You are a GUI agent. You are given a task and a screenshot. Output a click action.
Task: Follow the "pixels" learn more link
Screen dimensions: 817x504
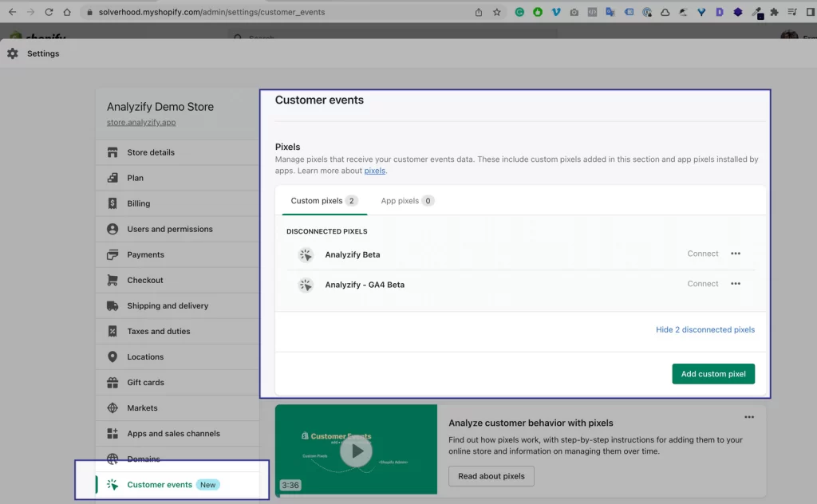coord(375,171)
